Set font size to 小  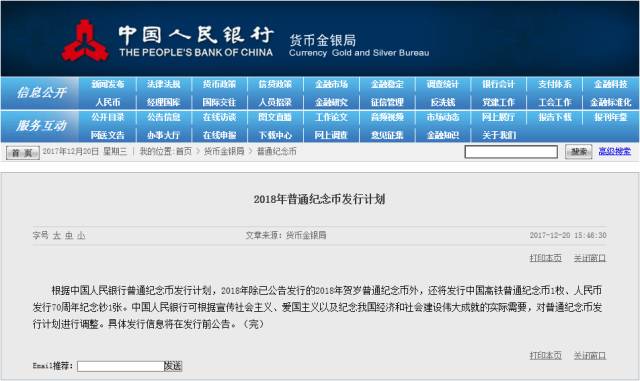click(x=81, y=235)
